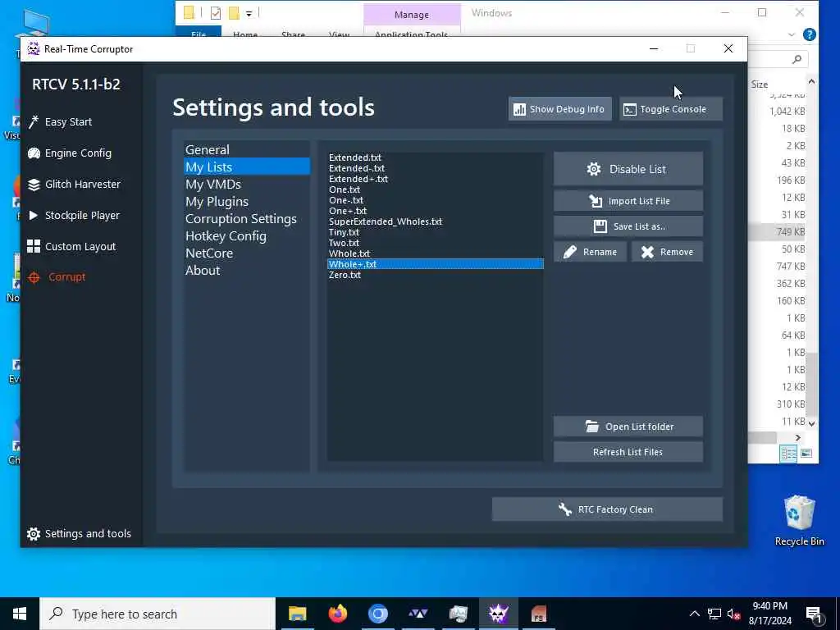
Task: Click the red Corrupt button
Action: tap(57, 277)
